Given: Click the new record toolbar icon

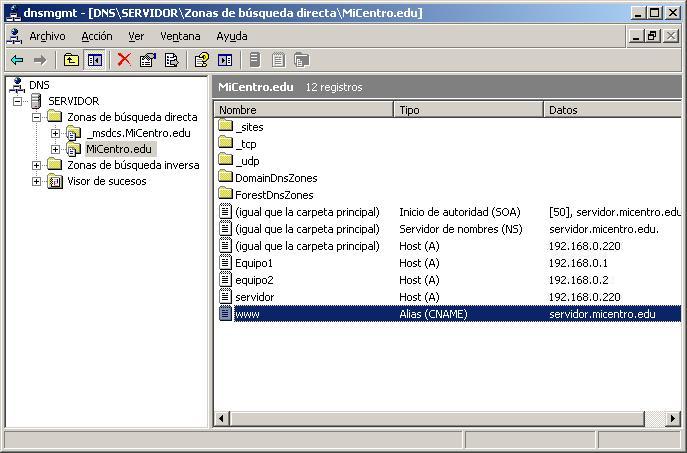Looking at the screenshot, I should (x=256, y=60).
